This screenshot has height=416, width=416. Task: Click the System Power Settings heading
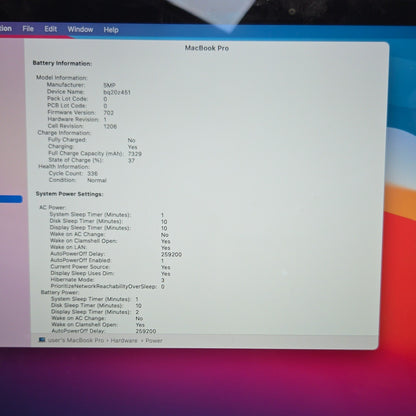pyautogui.click(x=69, y=194)
